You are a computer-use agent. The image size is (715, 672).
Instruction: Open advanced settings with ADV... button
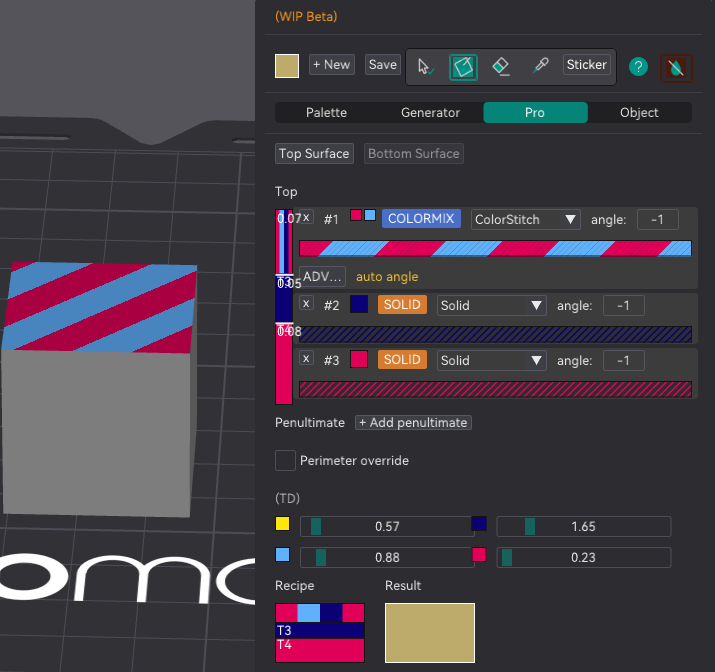point(322,277)
